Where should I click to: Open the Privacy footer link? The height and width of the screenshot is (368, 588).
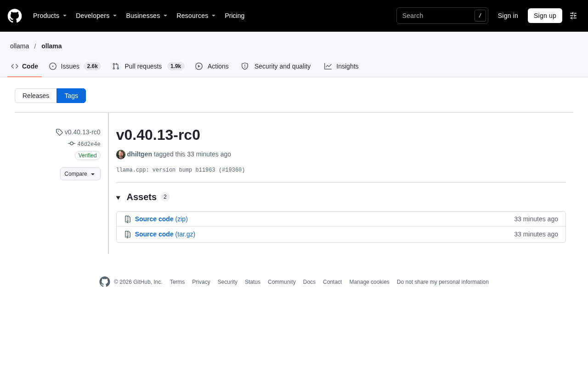click(201, 282)
